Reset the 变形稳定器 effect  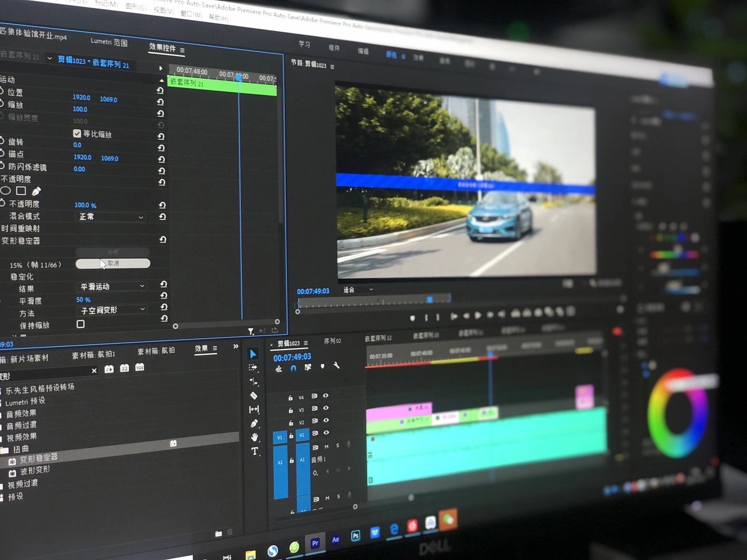162,240
